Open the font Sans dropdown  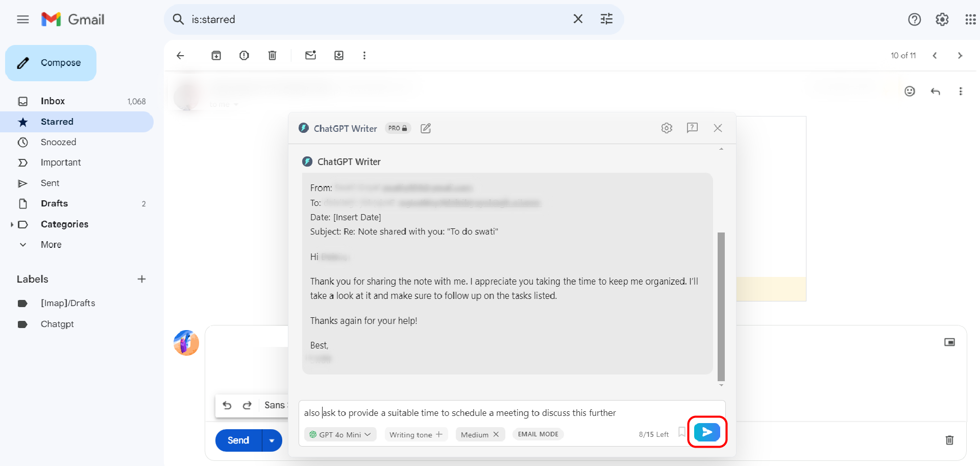coord(276,405)
